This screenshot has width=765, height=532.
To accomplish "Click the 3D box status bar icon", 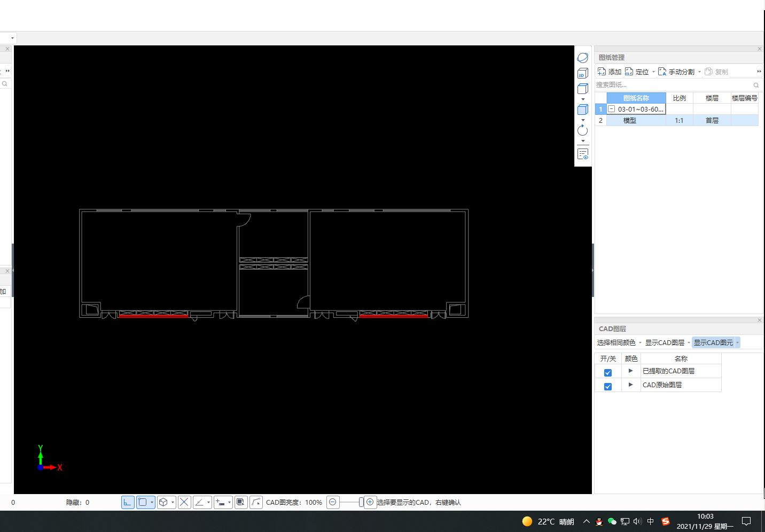I will click(x=163, y=502).
